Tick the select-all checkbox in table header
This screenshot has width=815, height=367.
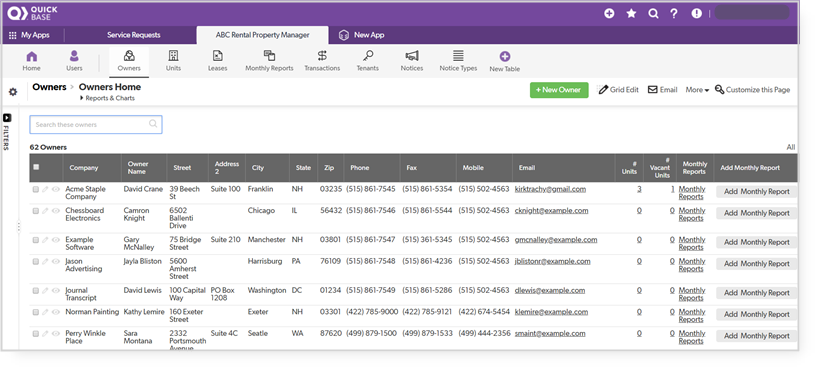[x=36, y=167]
